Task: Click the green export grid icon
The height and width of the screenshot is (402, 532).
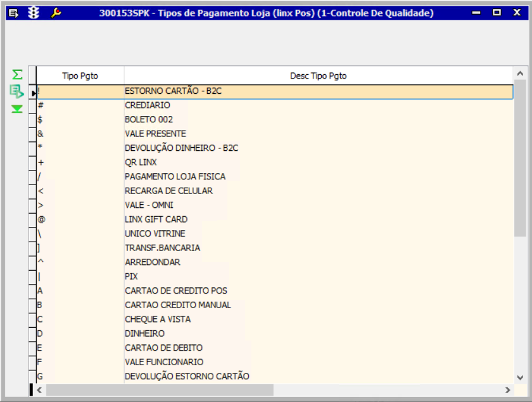Action: (x=16, y=91)
